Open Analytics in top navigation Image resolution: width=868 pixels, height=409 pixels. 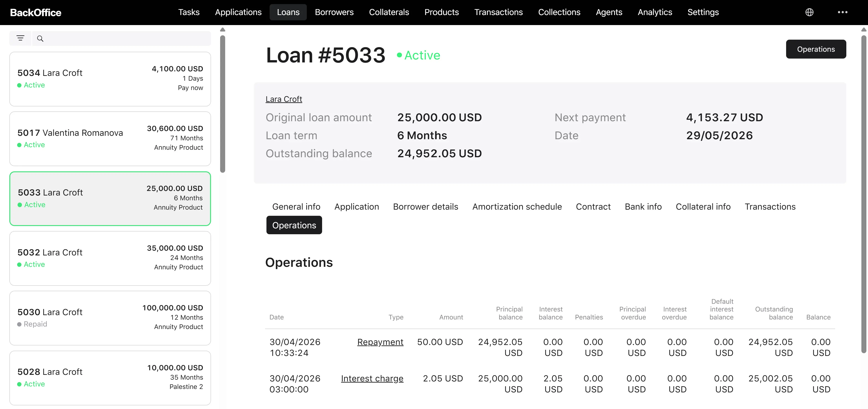click(655, 12)
